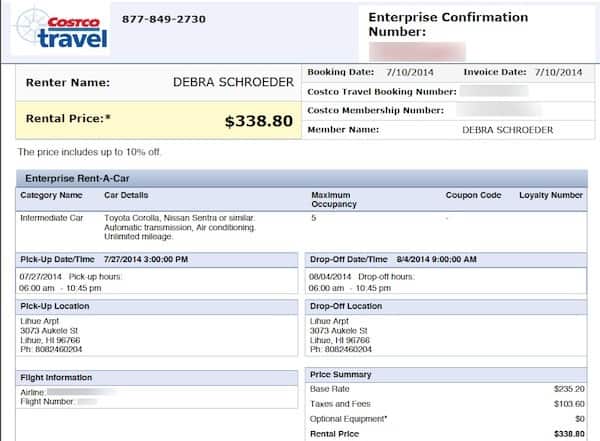The width and height of the screenshot is (600, 441).
Task: Click the Toyota Corolla, Nissan Sentra line
Action: (x=179, y=218)
